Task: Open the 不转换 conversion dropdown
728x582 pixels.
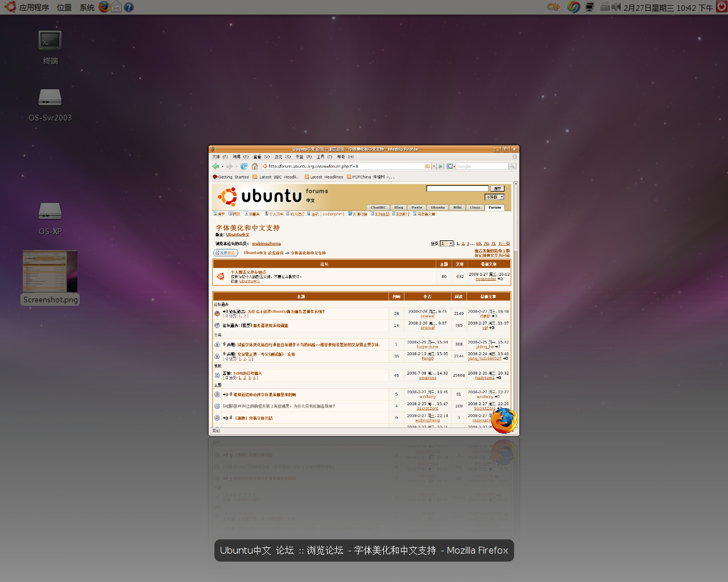Action: pyautogui.click(x=494, y=197)
